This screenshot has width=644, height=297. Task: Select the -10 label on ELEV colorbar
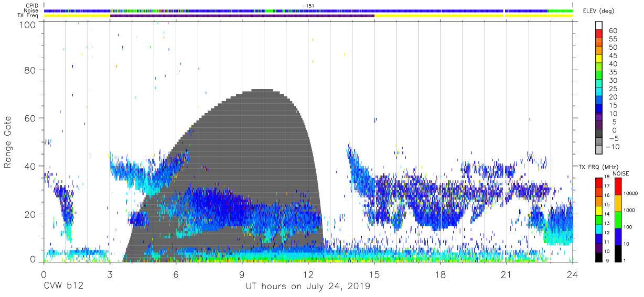tap(611, 146)
